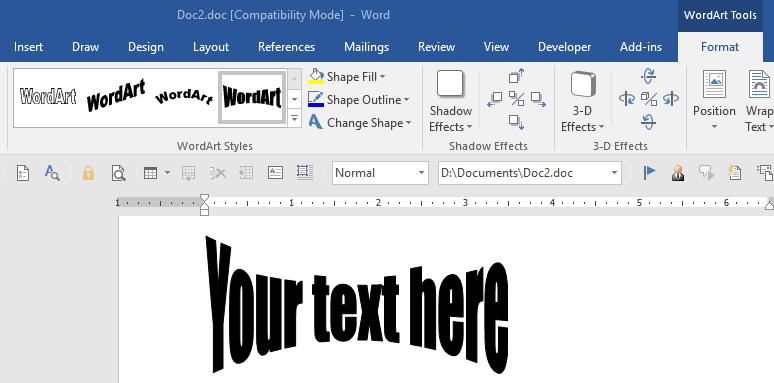This screenshot has width=774, height=383.
Task: Nudge shadow right
Action: (x=538, y=99)
